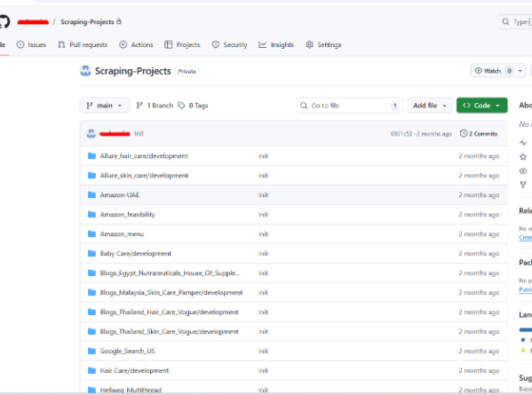Click folder icon of Hair Care row
Screen dimensions: 532x395
coord(91,370)
